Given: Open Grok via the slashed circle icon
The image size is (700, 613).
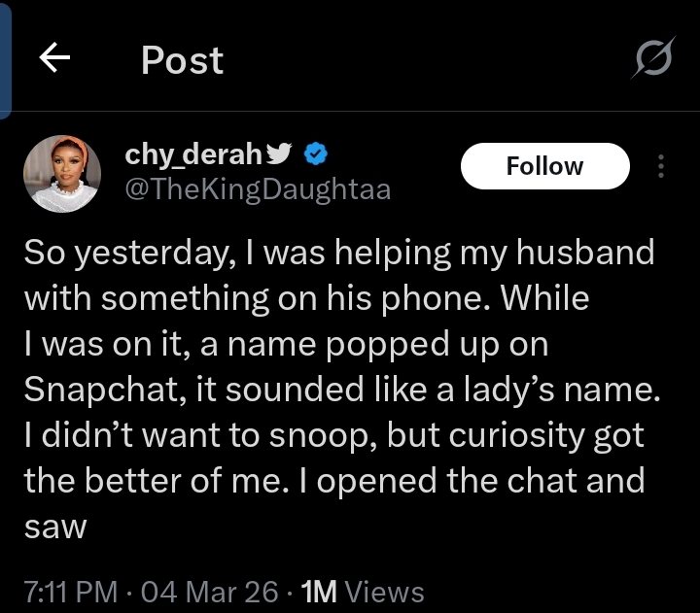Looking at the screenshot, I should click(651, 61).
